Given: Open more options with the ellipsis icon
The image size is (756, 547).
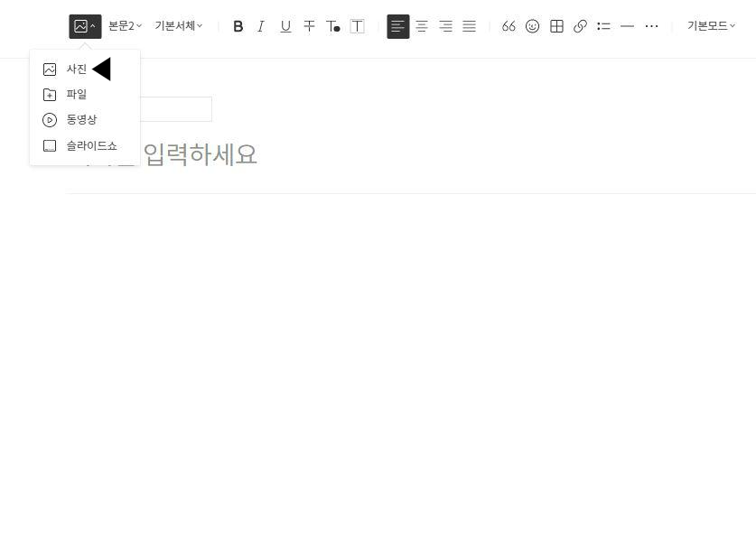Looking at the screenshot, I should (x=652, y=26).
